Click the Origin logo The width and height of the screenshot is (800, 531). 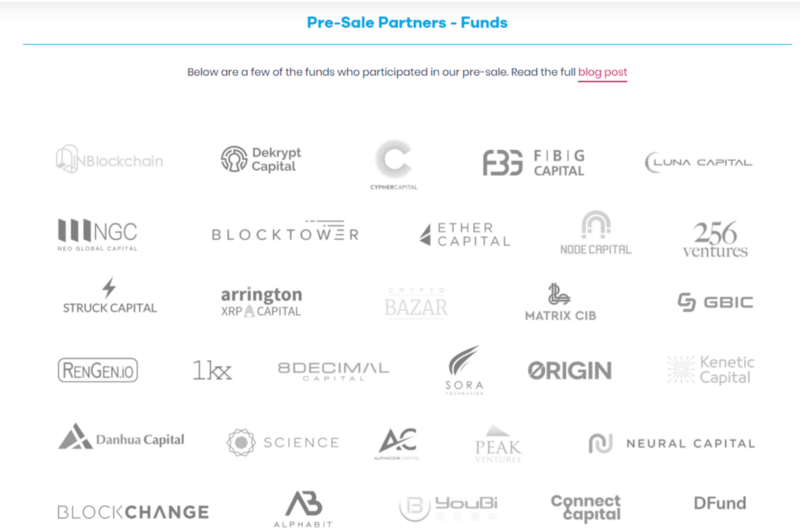570,371
